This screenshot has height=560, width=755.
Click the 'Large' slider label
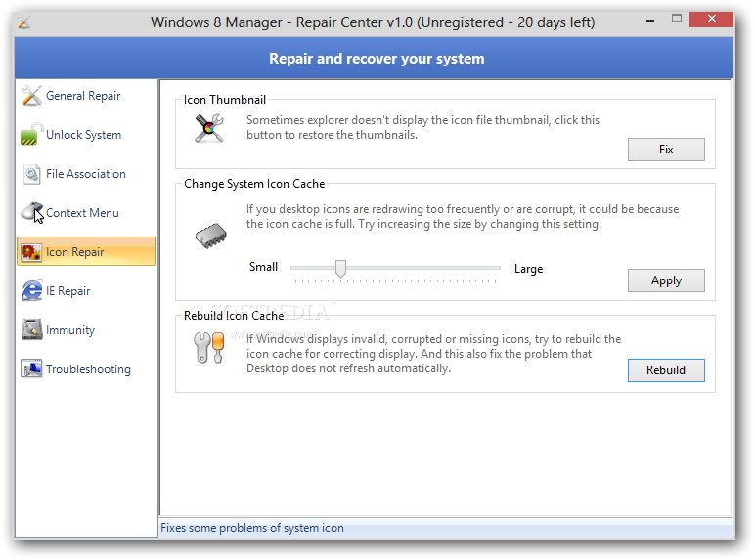528,269
